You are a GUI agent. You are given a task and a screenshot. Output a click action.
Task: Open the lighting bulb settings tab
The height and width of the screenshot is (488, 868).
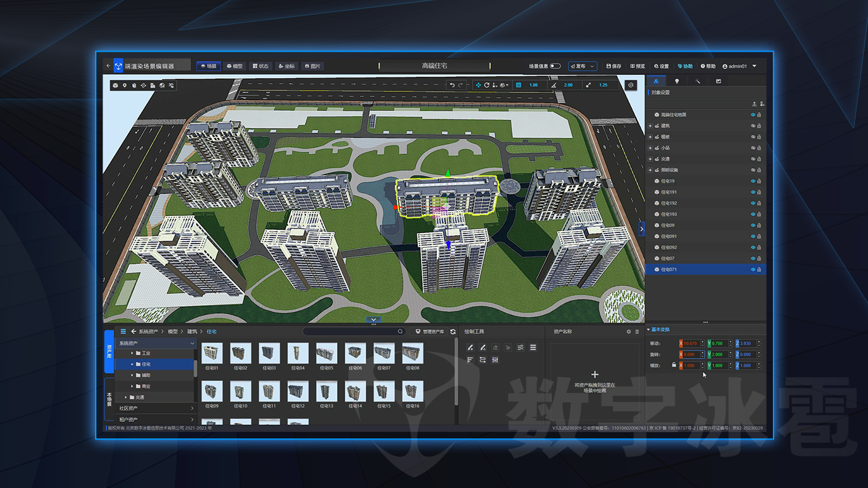click(677, 81)
